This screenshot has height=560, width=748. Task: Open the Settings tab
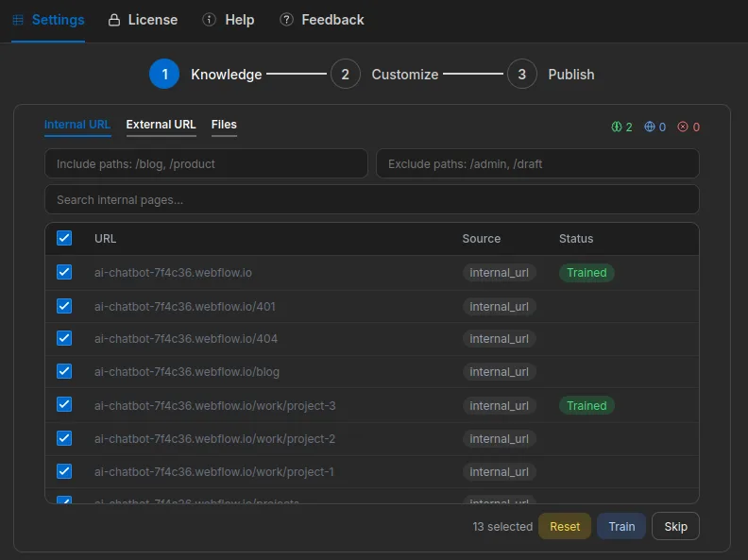48,20
